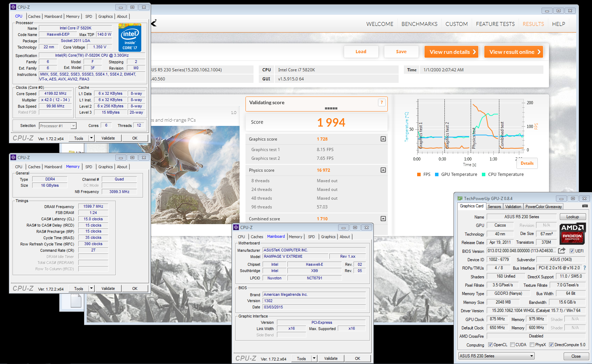592x364 pixels.
Task: Click OK in CPU-Z Memory window
Action: click(135, 288)
